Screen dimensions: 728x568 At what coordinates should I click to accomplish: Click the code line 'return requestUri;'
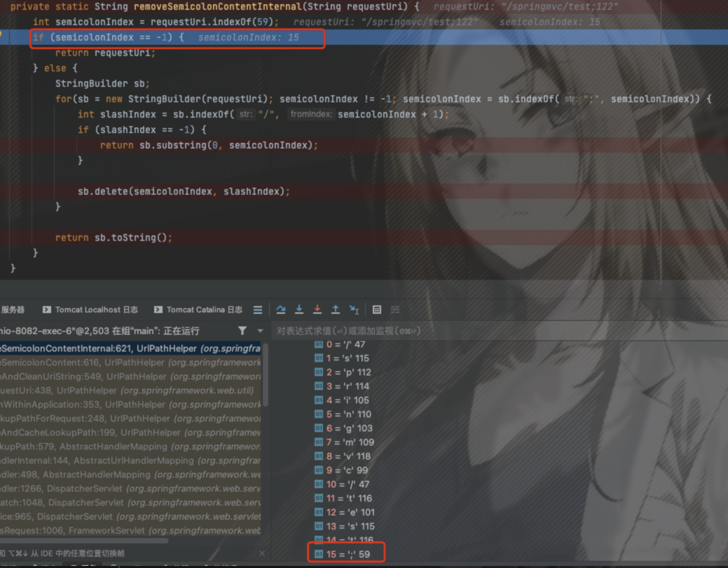[x=105, y=53]
